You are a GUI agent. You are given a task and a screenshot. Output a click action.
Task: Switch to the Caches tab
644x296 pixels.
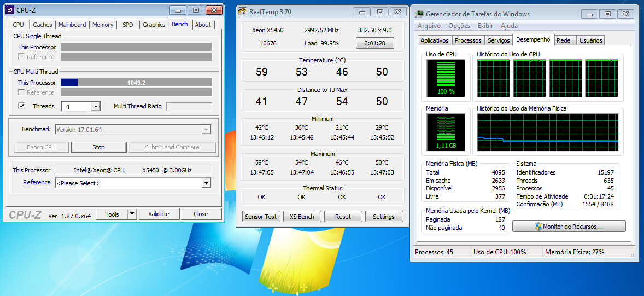(x=43, y=25)
